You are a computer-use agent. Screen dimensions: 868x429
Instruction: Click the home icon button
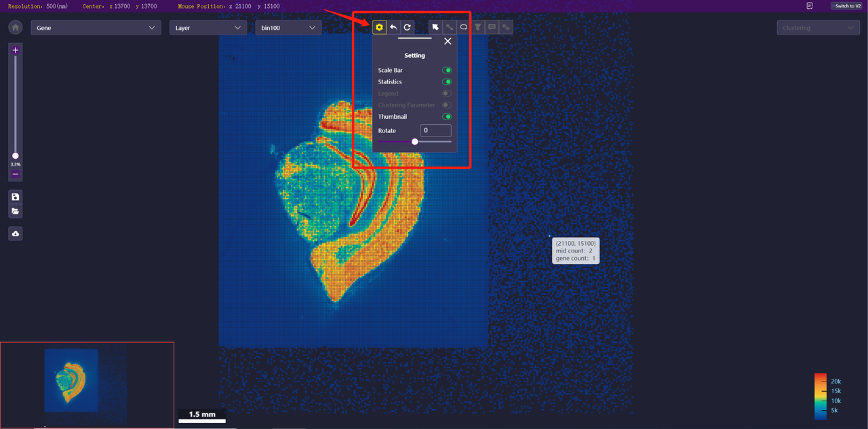16,28
